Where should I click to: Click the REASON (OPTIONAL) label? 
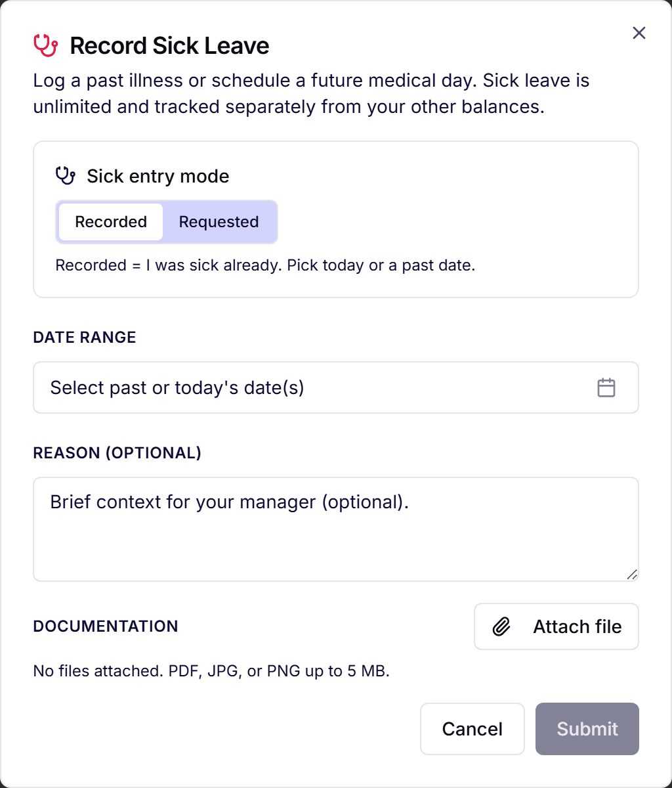point(117,453)
